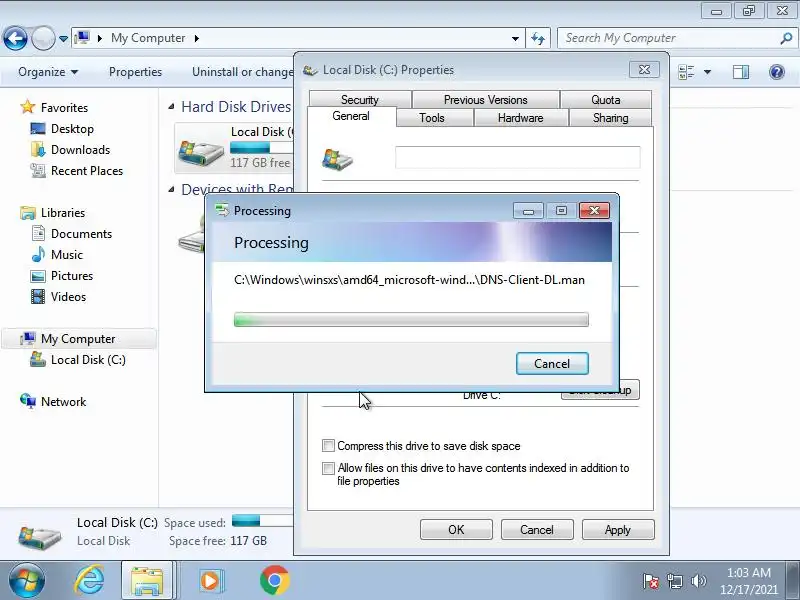Click Properties in the Explorer toolbar
Viewport: 800px width, 600px height.
(x=135, y=72)
